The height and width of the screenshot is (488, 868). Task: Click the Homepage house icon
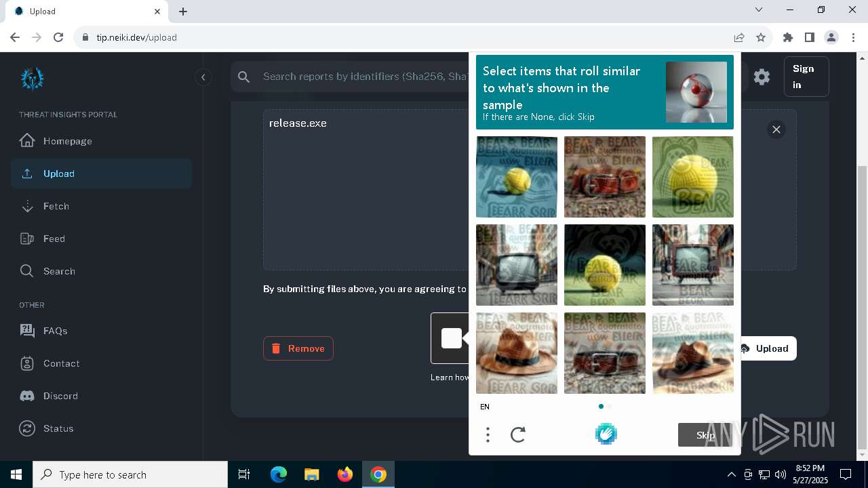click(x=27, y=141)
